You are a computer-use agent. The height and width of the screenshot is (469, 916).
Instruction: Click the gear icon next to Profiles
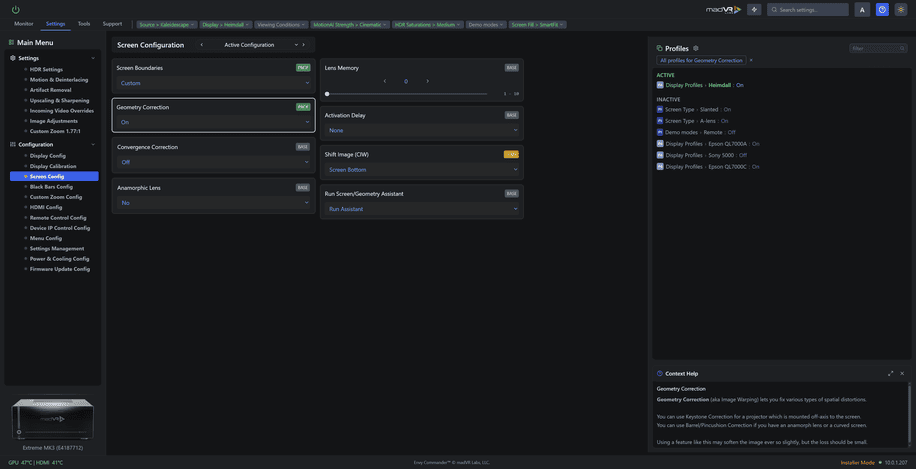point(696,48)
